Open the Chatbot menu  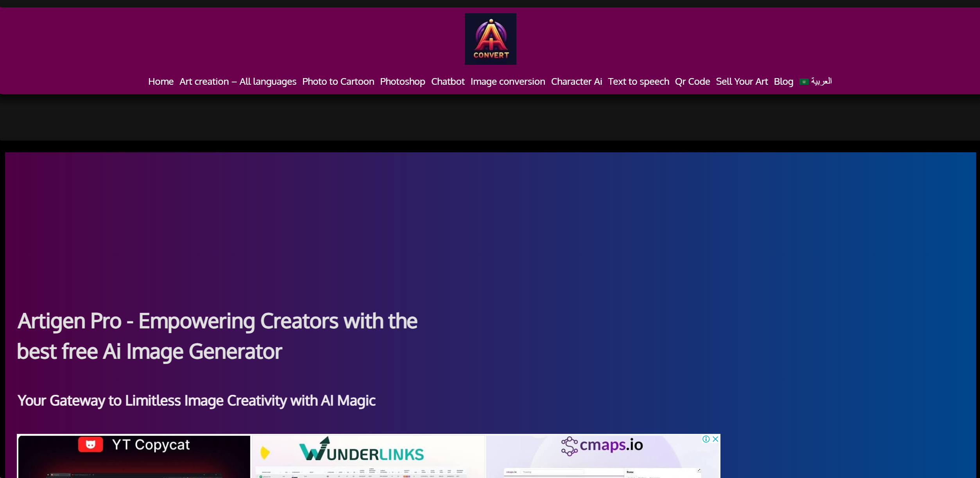(448, 81)
